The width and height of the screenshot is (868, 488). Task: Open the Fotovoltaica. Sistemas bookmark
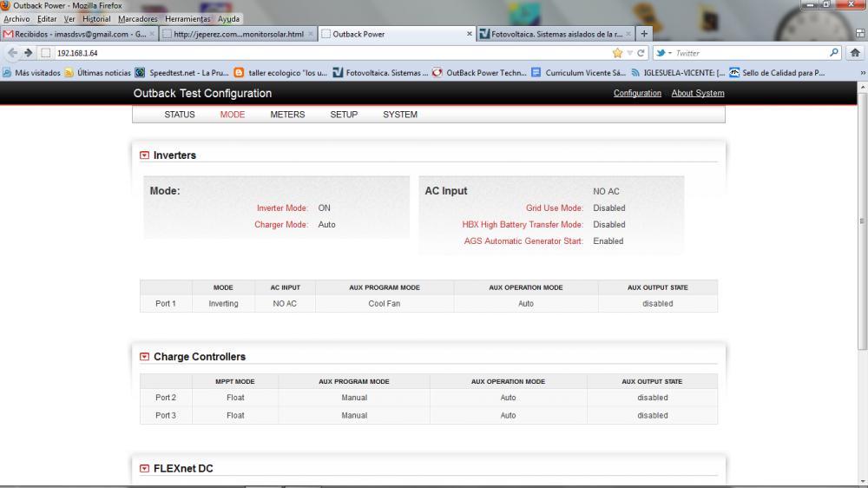tap(380, 73)
